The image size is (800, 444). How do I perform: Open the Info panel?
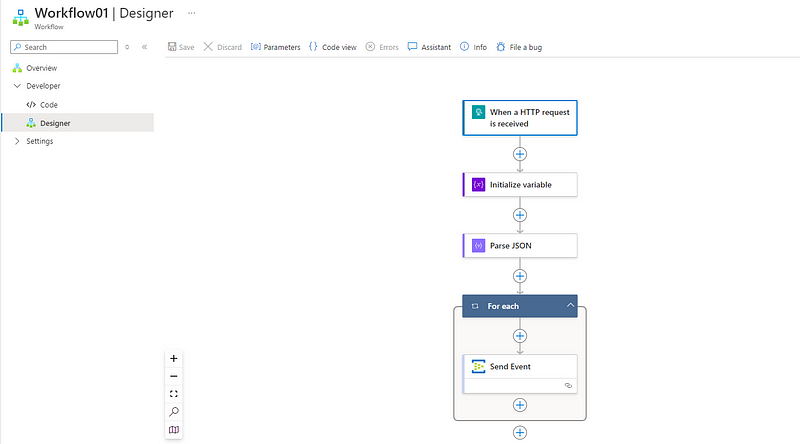[473, 47]
